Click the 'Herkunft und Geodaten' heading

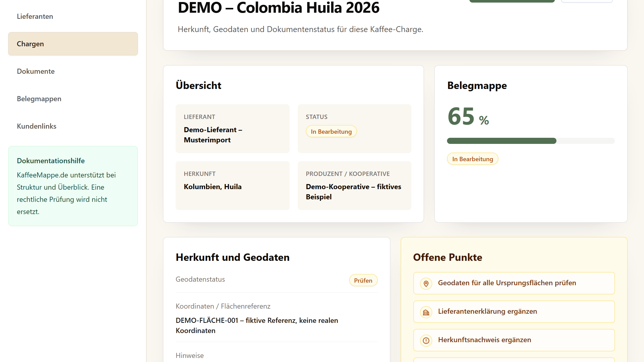click(233, 257)
